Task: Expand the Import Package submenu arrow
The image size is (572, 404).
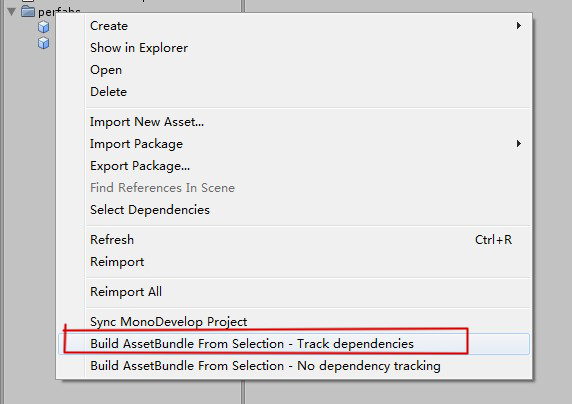Action: pos(518,144)
